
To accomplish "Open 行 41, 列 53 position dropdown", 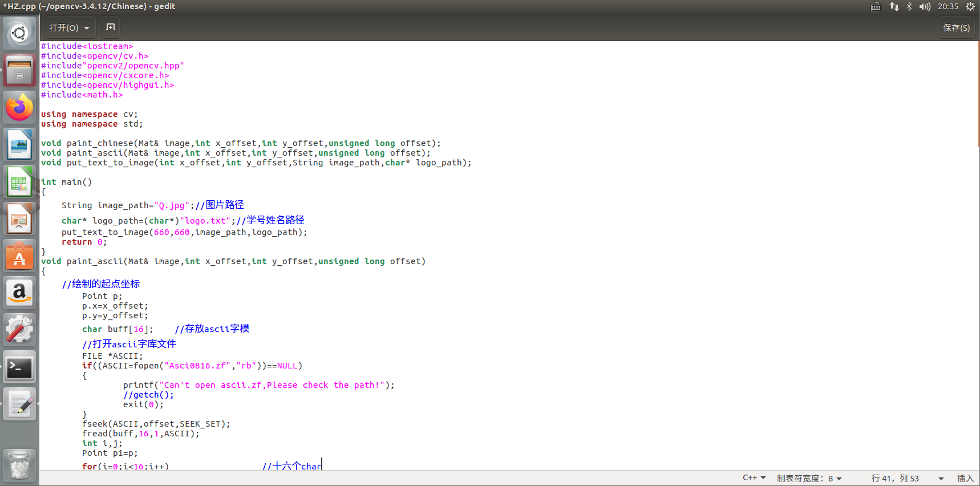I will [x=907, y=478].
